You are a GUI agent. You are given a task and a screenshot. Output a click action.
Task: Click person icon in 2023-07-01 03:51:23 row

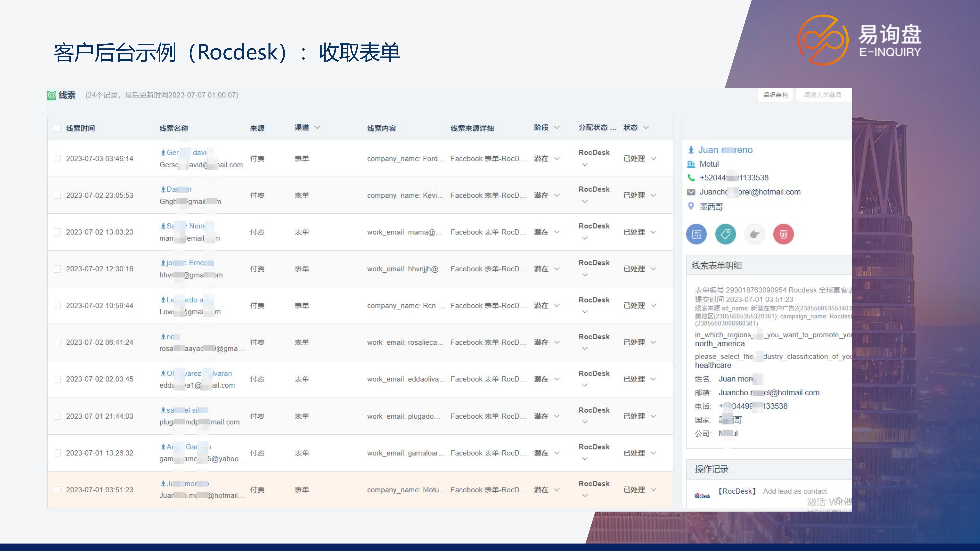[x=163, y=484]
